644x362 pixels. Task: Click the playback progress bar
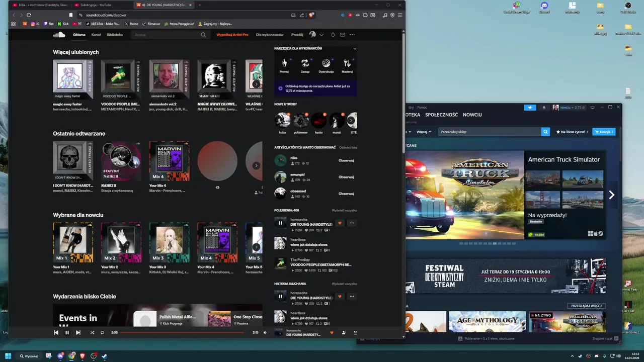[x=181, y=332]
